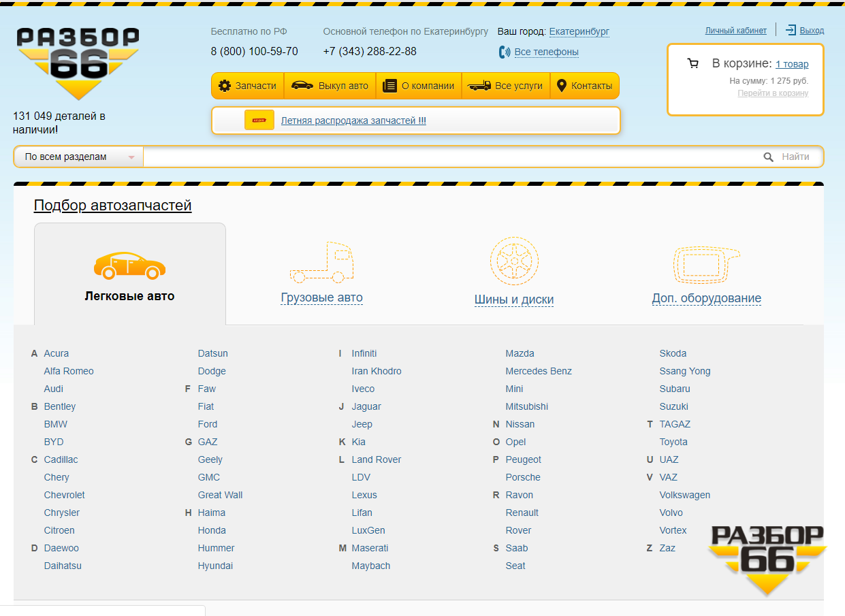This screenshot has height=616, width=845.
Task: Click the tow truck icon beside Все услуги
Action: click(479, 86)
